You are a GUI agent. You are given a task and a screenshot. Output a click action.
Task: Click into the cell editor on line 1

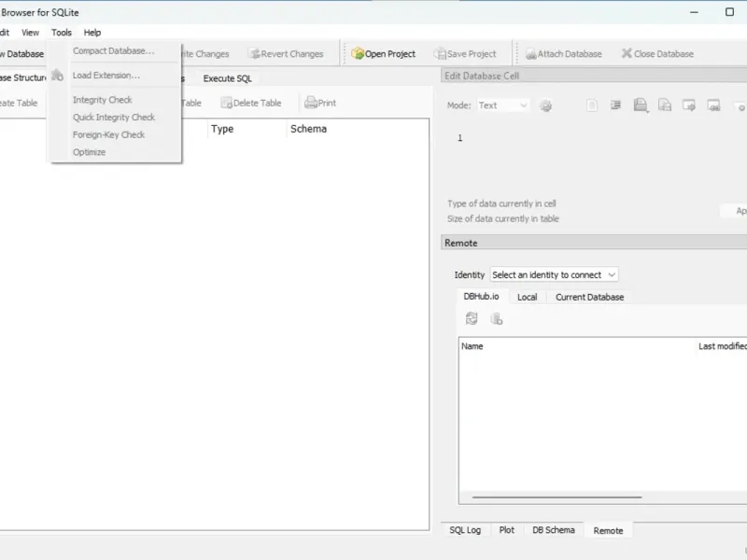tap(600, 138)
